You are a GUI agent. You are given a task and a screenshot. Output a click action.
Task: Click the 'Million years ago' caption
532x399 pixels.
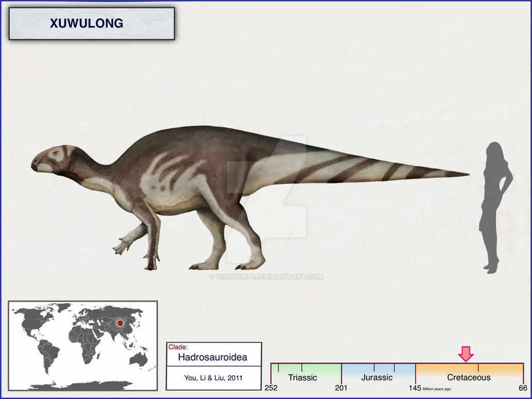pos(437,389)
